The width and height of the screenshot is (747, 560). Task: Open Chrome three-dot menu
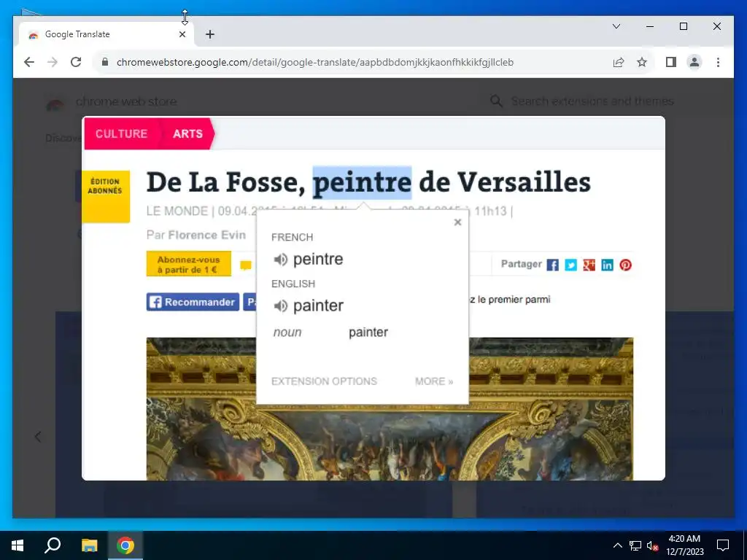[x=718, y=63]
